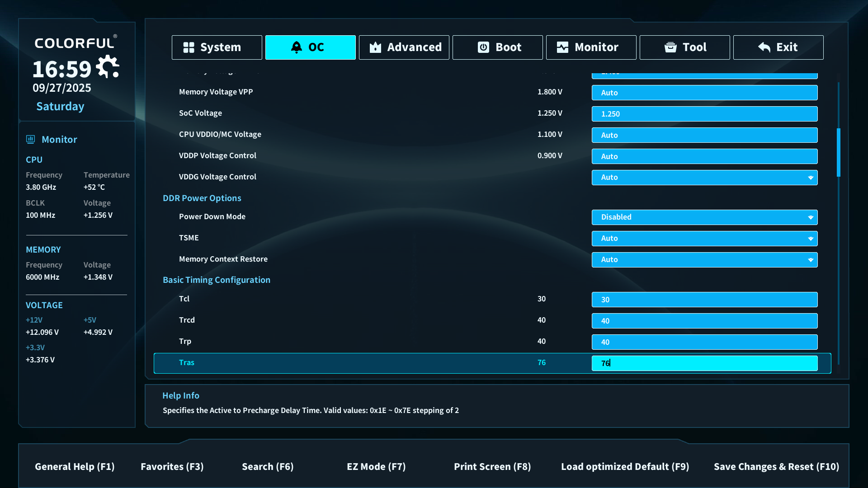Click the Memory Context Restore label

click(x=223, y=259)
